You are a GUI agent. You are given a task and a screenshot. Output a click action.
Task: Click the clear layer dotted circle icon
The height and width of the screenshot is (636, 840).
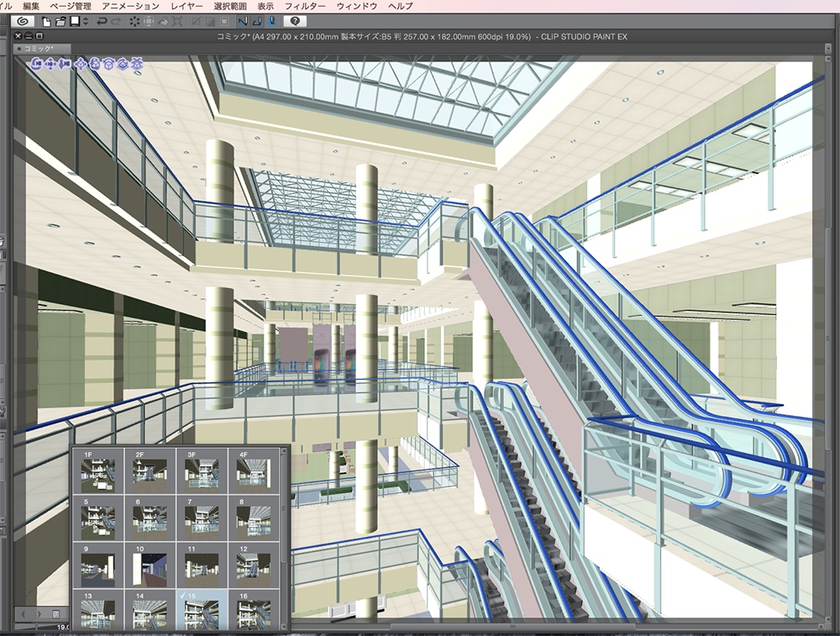coord(134,22)
